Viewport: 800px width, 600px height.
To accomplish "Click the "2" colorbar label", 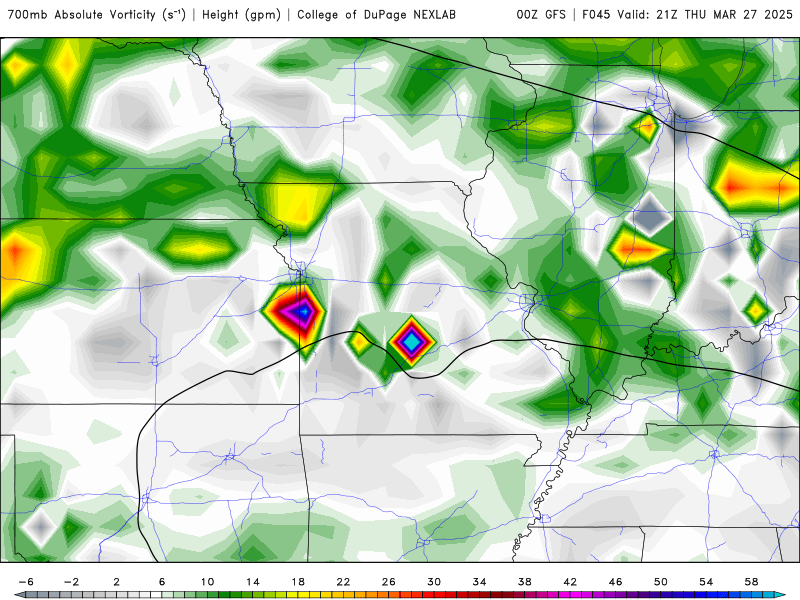I will click(117, 582).
